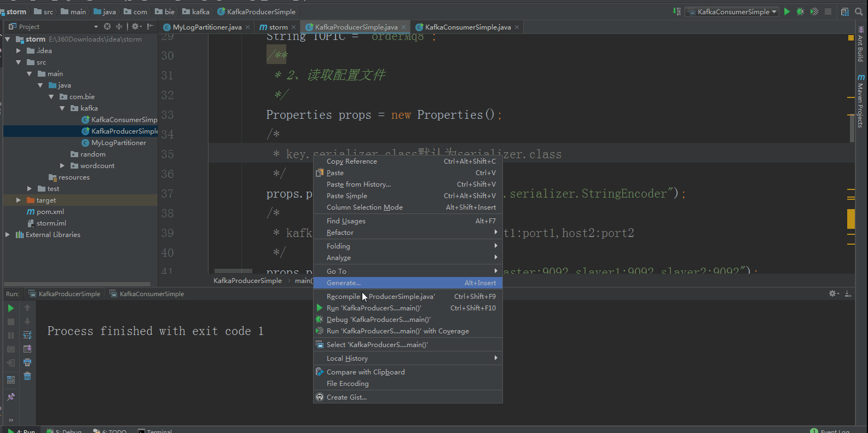The image size is (868, 433).
Task: Collapse the storm project root node
Action: pos(8,39)
